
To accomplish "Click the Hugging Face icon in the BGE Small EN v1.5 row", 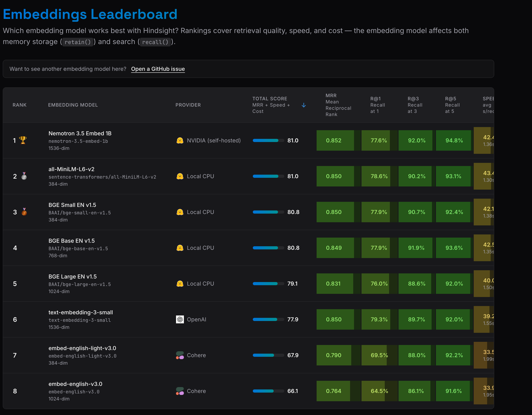I will [x=180, y=212].
